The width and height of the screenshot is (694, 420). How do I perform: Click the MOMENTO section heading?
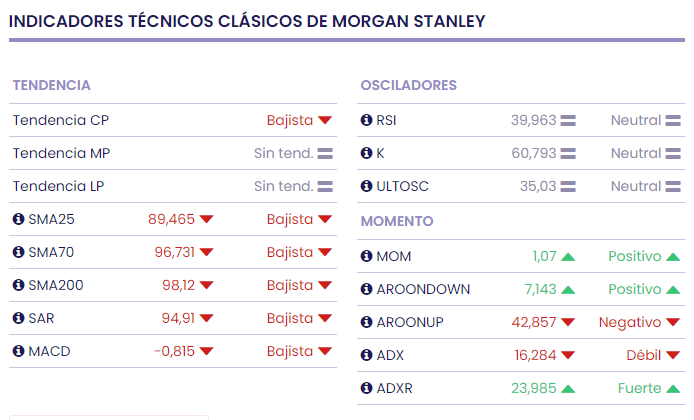tap(397, 221)
